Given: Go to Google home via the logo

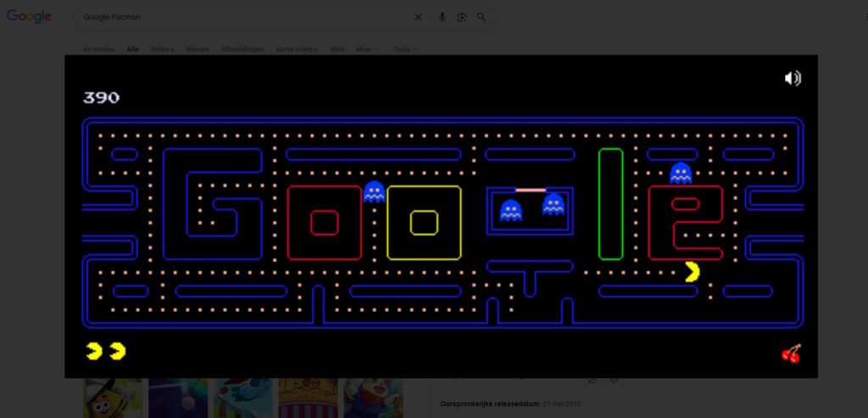Looking at the screenshot, I should coord(29,17).
